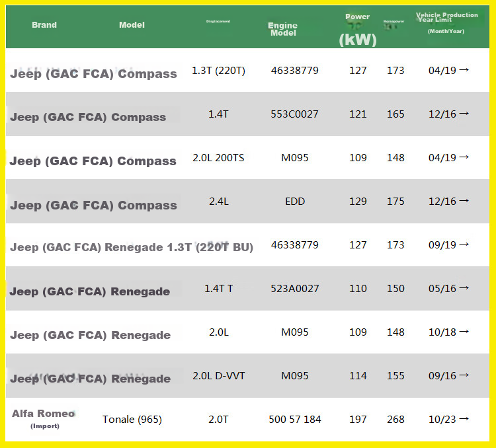This screenshot has height=448, width=496.
Task: Select engine model 500 57 184
Action: tap(295, 419)
